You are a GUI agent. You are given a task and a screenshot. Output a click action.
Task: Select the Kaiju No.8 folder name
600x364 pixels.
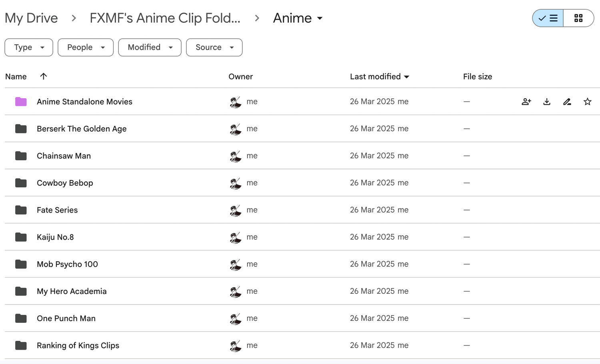tap(55, 237)
